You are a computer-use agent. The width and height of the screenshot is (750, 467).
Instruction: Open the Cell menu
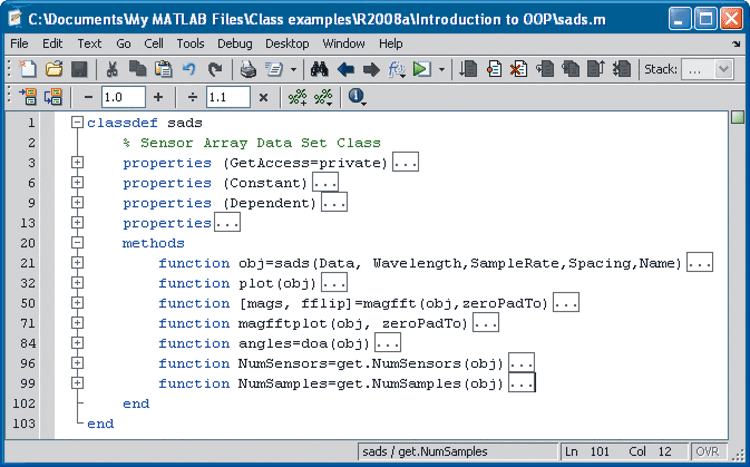[x=153, y=44]
